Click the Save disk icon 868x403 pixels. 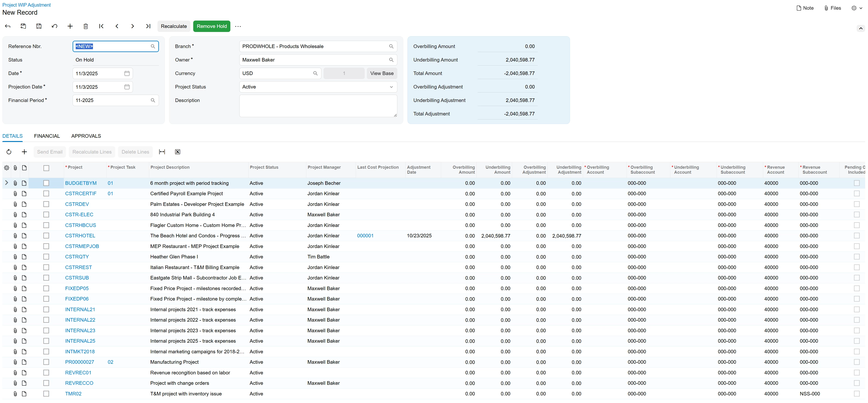[39, 26]
